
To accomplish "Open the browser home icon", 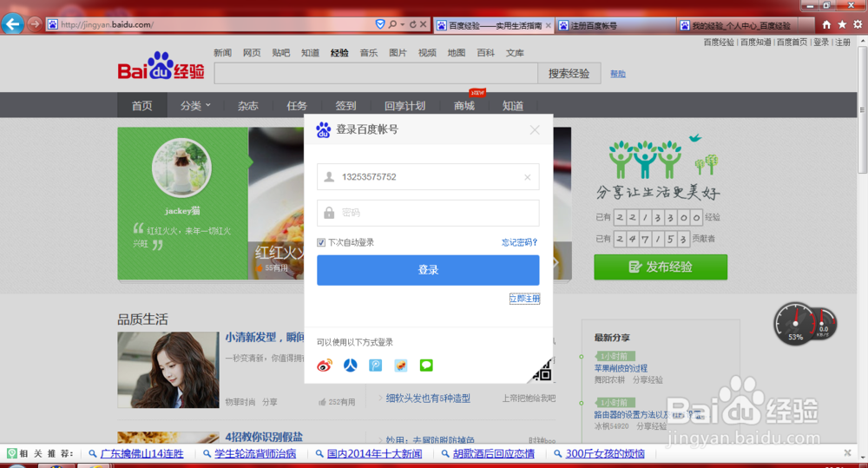I will point(826,24).
